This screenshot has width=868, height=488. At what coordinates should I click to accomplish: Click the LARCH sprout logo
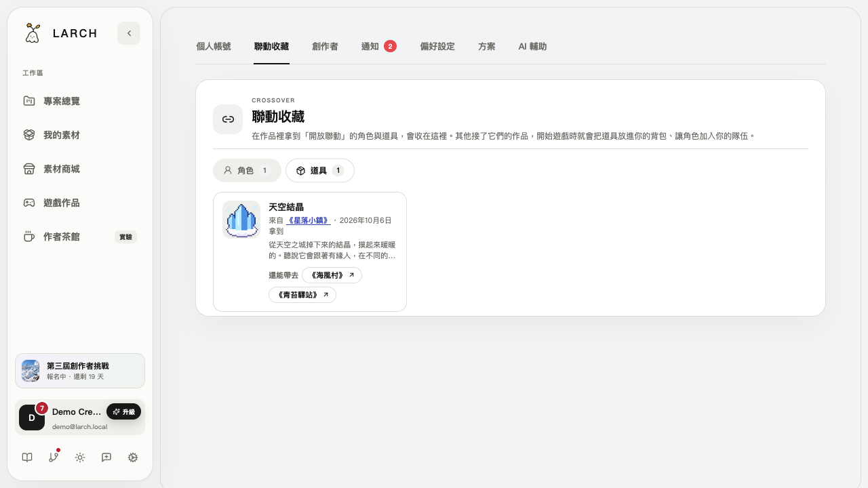(x=32, y=33)
